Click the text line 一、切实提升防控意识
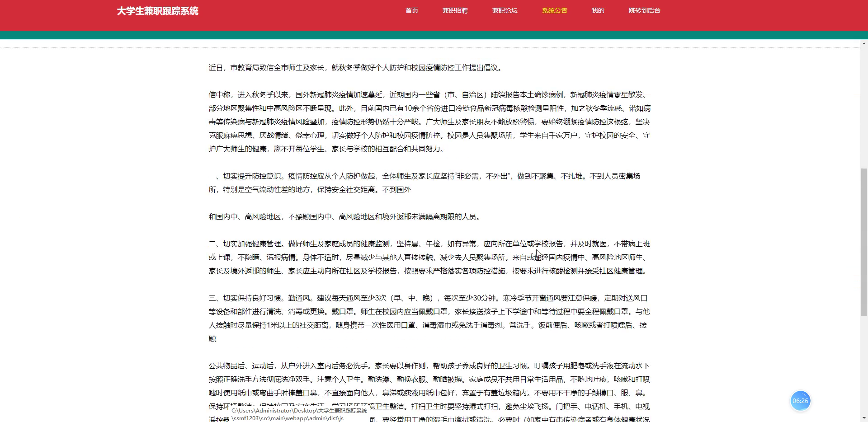This screenshot has width=868, height=422. pyautogui.click(x=424, y=176)
